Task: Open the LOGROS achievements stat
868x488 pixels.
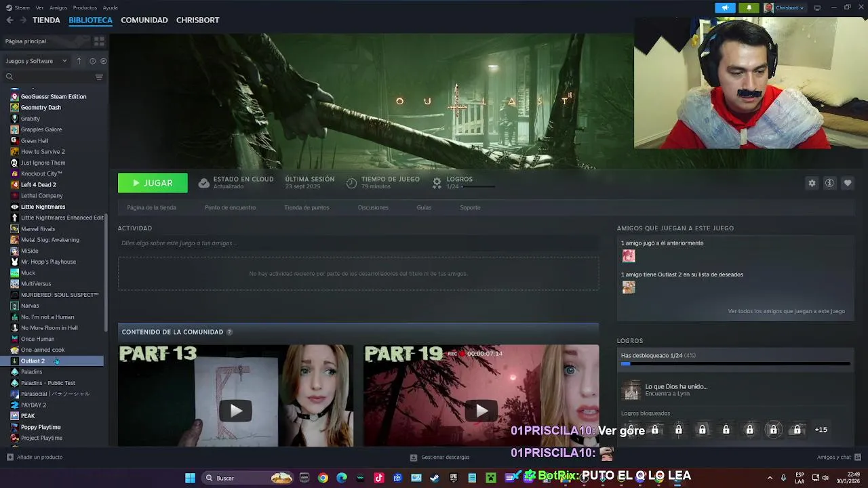Action: coord(462,182)
